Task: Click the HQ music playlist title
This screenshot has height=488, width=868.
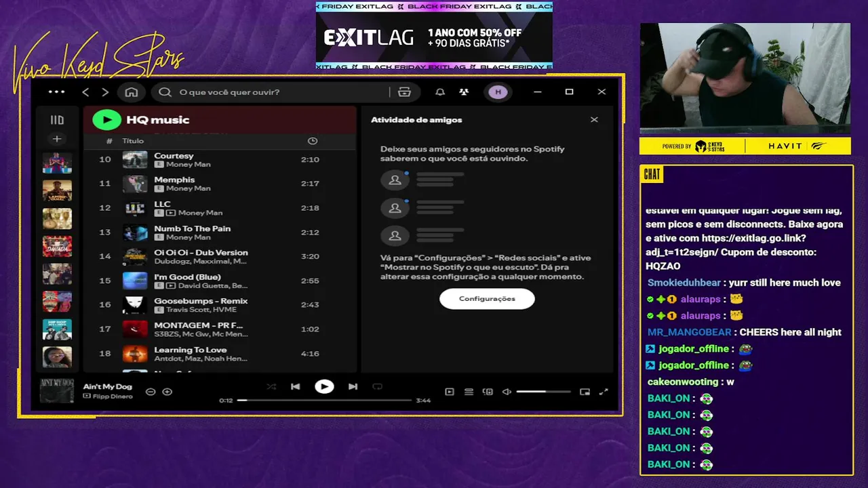Action: (x=157, y=120)
